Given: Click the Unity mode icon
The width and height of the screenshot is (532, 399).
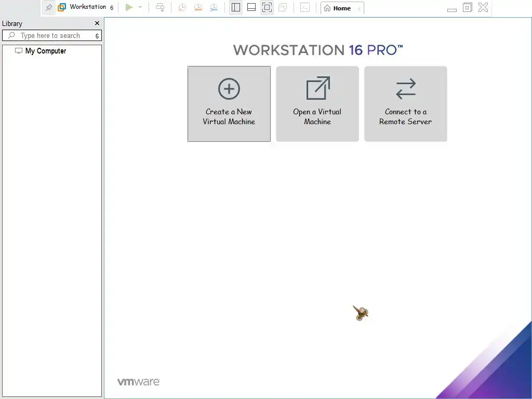Looking at the screenshot, I should (283, 7).
